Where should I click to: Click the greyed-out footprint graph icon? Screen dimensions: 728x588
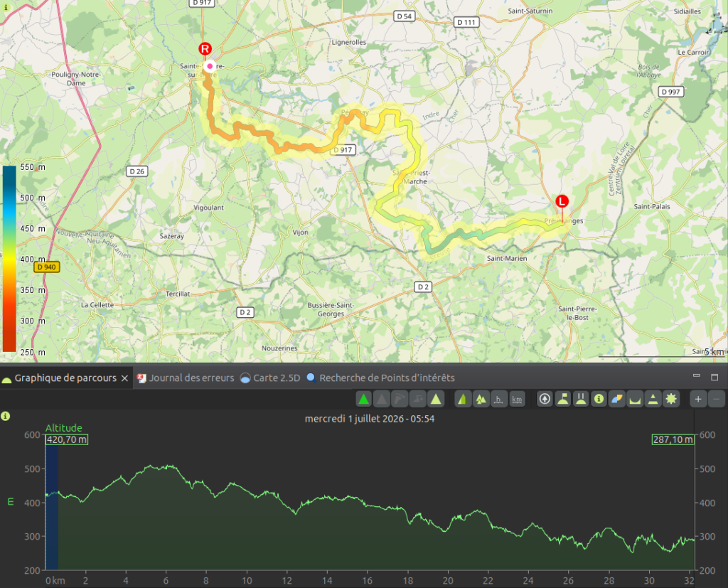400,399
